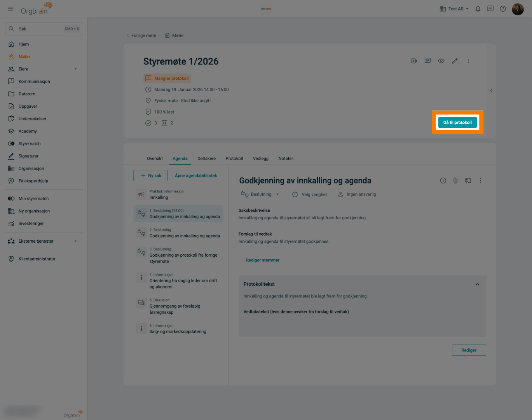Open notifications bell
Viewport: 532px width, 420px height.
tap(478, 9)
